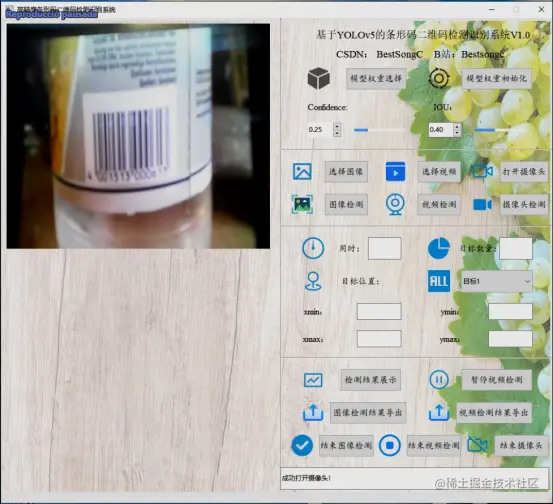This screenshot has width=553, height=504.
Task: Click the select-image picture icon
Action: 302,171
